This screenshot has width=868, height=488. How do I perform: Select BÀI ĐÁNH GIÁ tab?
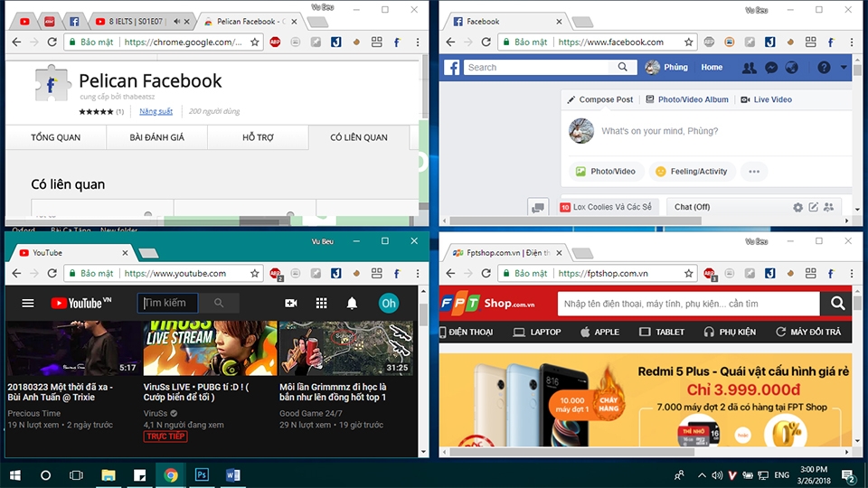pyautogui.click(x=156, y=137)
